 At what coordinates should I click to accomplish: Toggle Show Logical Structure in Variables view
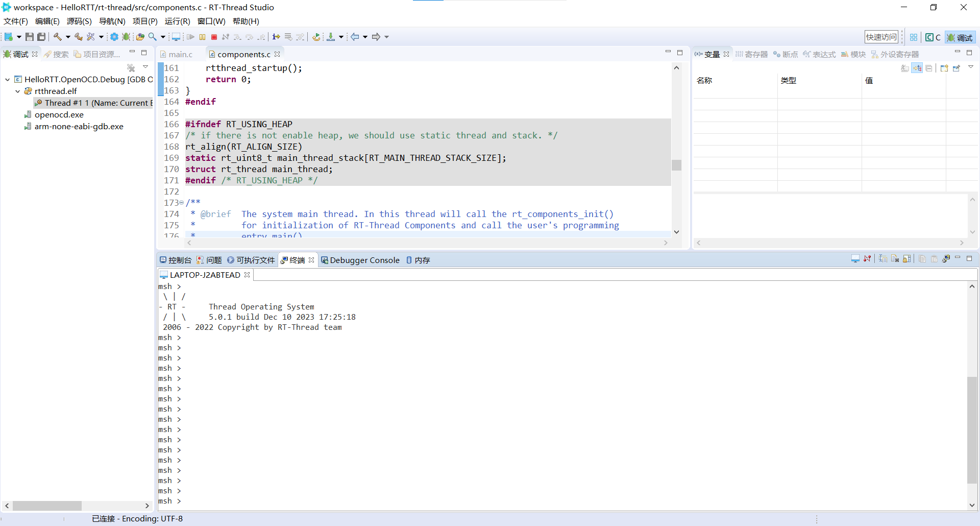tap(917, 68)
